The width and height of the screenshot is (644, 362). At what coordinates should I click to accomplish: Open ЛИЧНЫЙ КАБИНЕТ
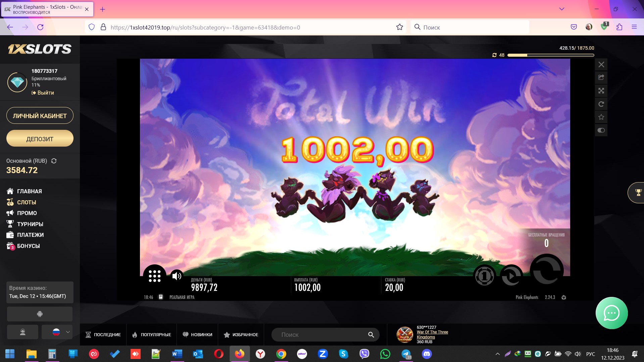click(40, 116)
